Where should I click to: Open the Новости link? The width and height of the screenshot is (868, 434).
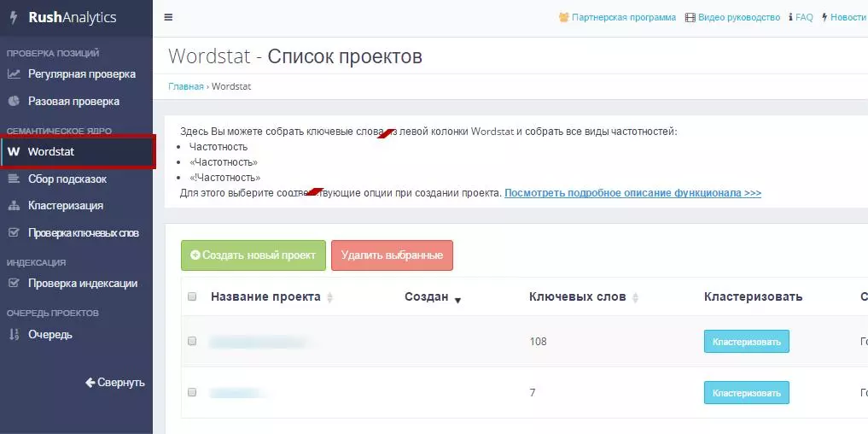pyautogui.click(x=848, y=17)
